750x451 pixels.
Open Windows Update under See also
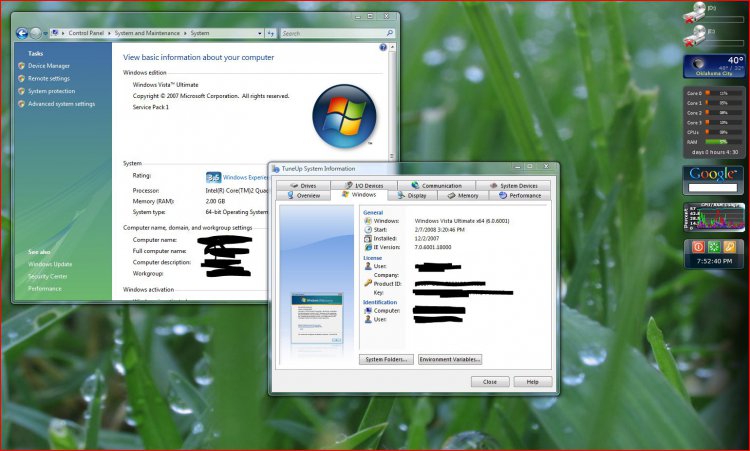(x=50, y=264)
